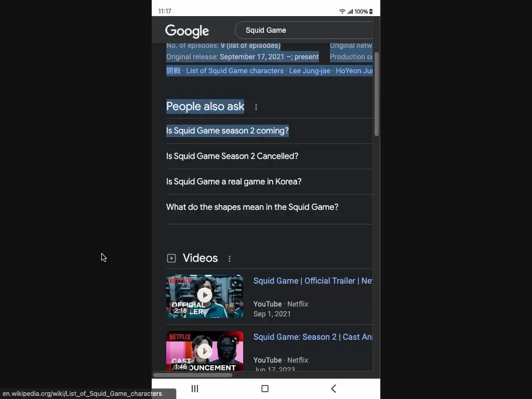
Task: Click the horizontal scrollbar thumb
Action: click(193, 375)
